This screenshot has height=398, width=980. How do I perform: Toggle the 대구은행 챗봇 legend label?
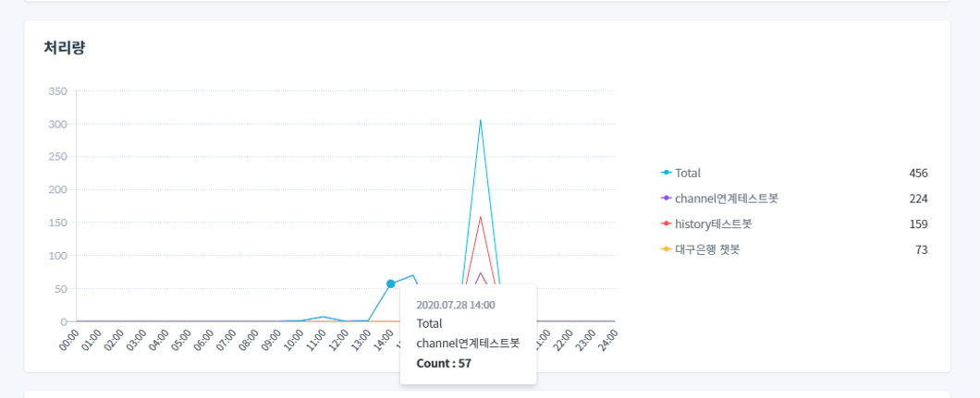(x=707, y=249)
